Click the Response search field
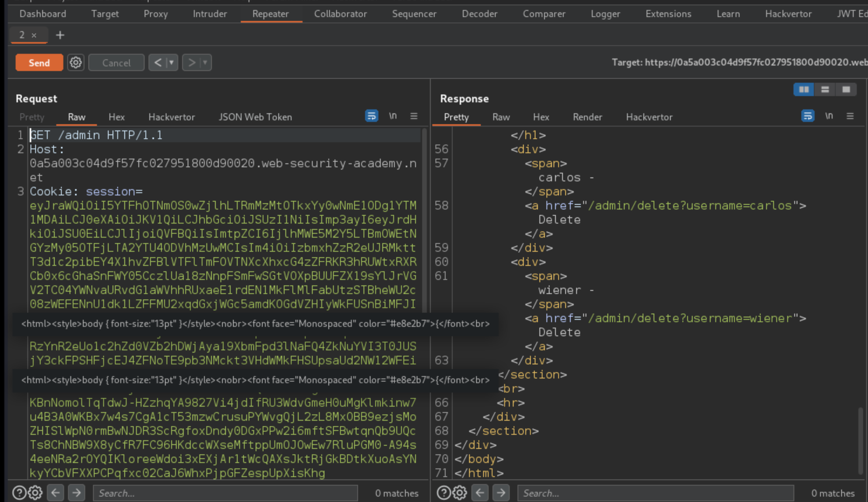This screenshot has height=502, width=868. (x=656, y=493)
